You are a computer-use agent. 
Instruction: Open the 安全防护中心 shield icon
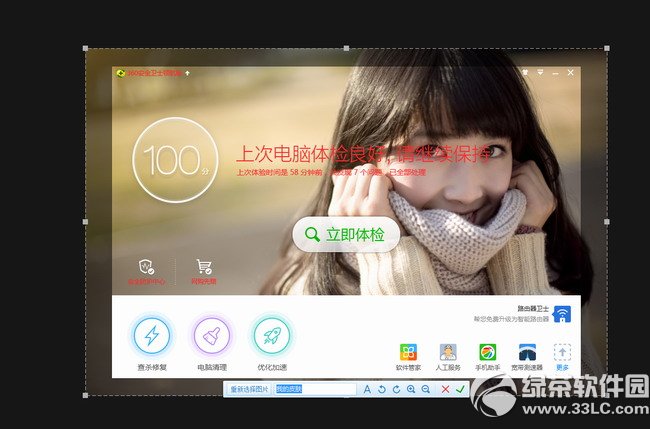pos(146,266)
